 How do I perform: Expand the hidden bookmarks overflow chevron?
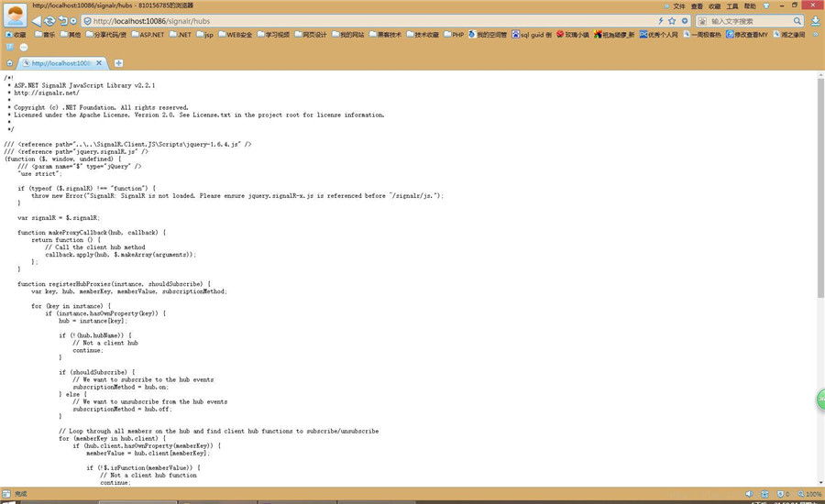click(x=815, y=34)
